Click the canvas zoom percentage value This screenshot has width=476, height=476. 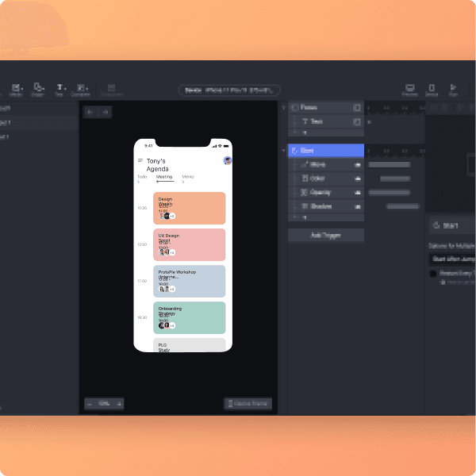104,404
